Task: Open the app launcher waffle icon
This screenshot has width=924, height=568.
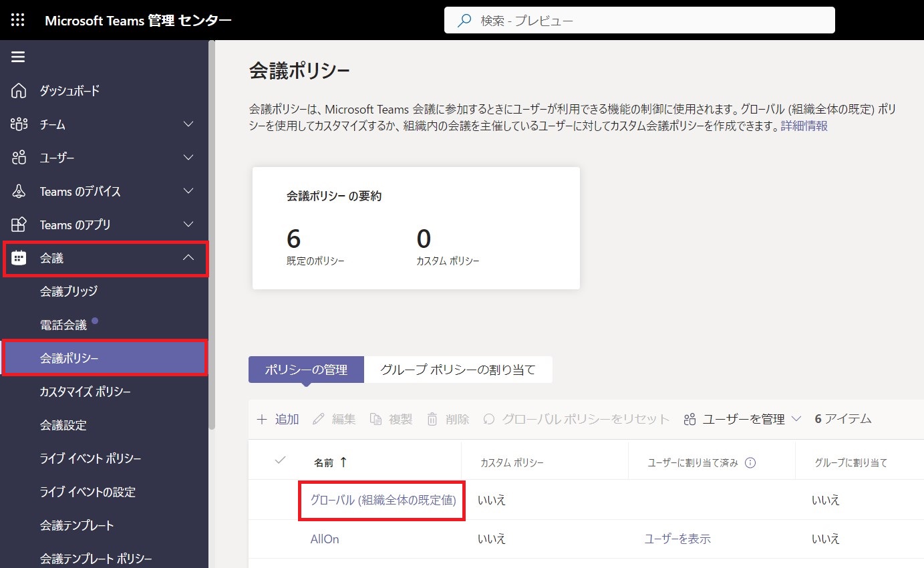Action: [18, 20]
